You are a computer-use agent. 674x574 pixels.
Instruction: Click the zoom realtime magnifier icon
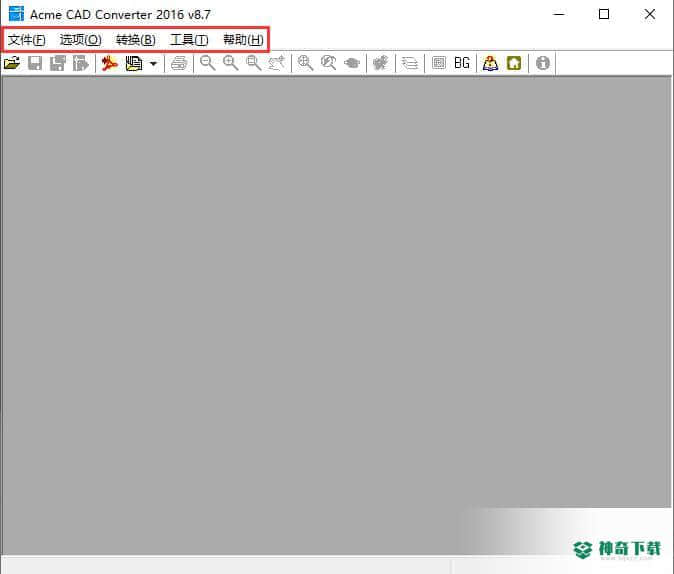[328, 63]
